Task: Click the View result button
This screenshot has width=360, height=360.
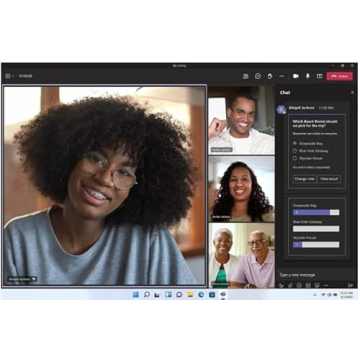Action: point(329,179)
